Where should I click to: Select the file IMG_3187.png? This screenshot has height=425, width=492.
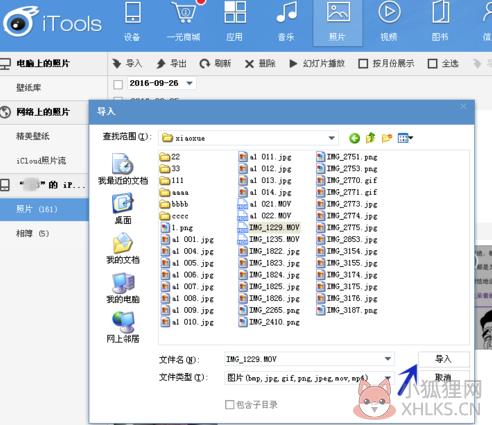[347, 310]
